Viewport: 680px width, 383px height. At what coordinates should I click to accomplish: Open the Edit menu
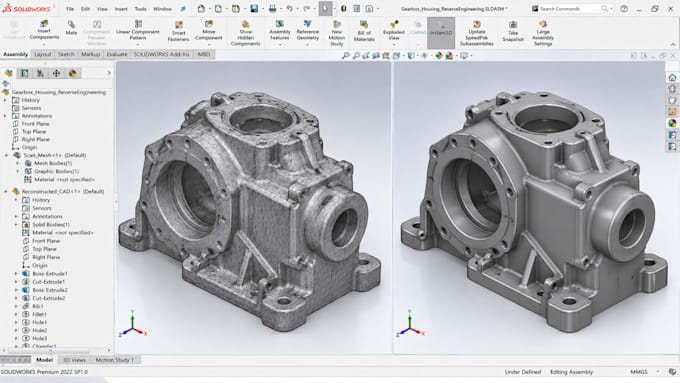pyautogui.click(x=85, y=9)
